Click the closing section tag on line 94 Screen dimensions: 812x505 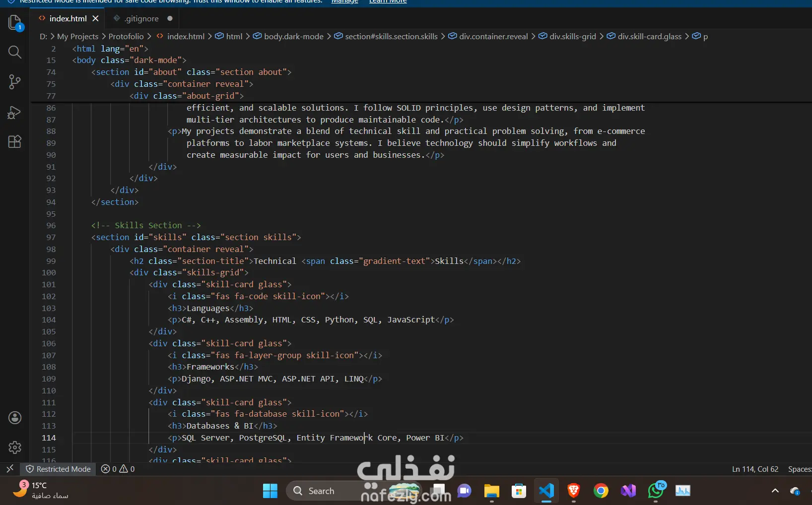pos(115,202)
